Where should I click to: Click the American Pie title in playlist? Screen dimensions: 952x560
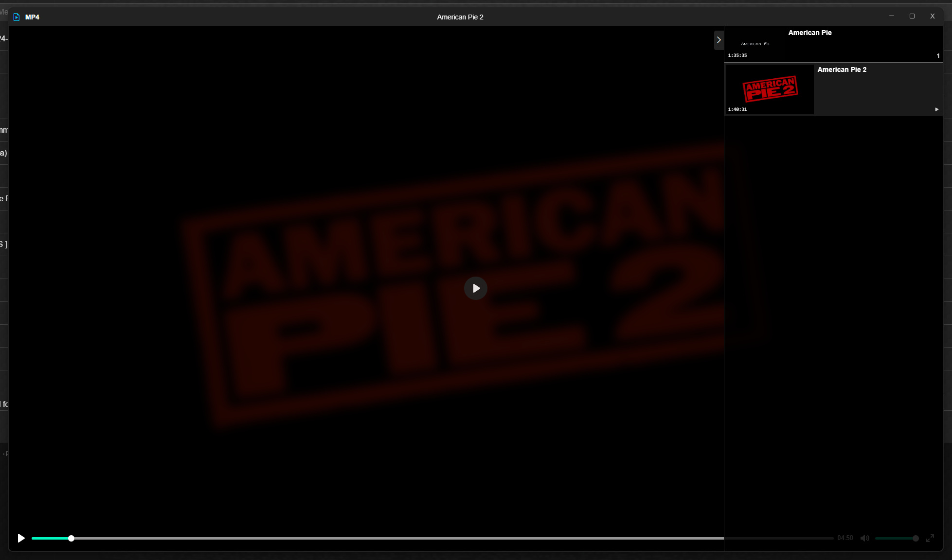(809, 33)
